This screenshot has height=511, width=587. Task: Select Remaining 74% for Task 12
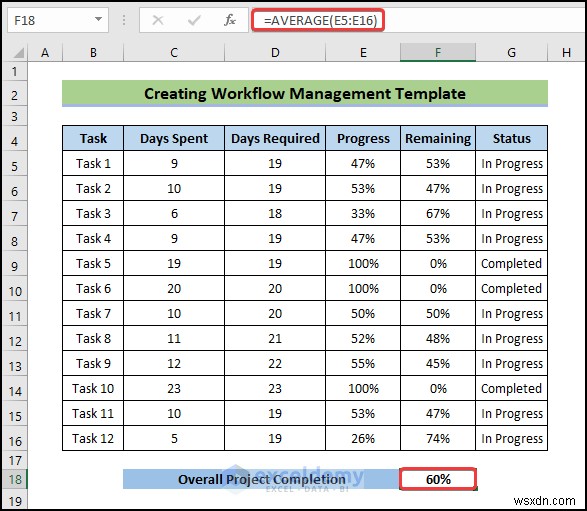(438, 438)
